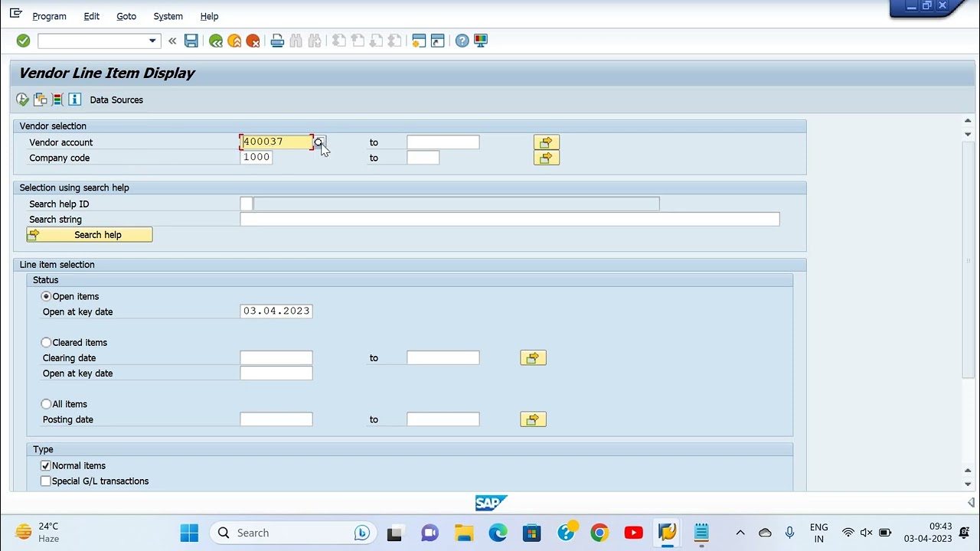Image resolution: width=980 pixels, height=551 pixels.
Task: Show hidden system tray icons chevron
Action: tap(740, 533)
